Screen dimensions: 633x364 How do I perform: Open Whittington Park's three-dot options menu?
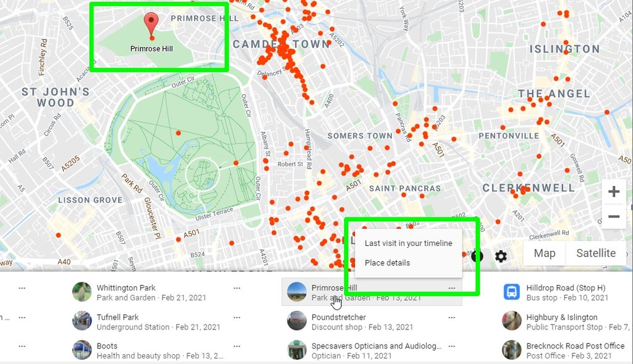tap(237, 288)
